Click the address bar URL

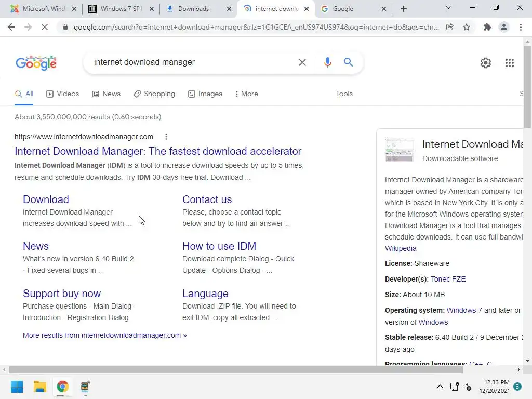pyautogui.click(x=256, y=27)
